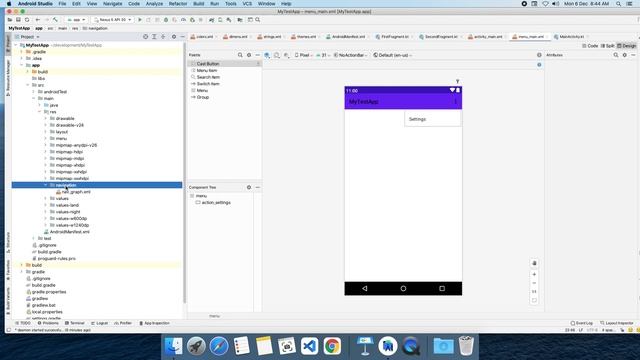
Task: Click the Sync refresh icon in main toolbar
Action: tap(27, 20)
